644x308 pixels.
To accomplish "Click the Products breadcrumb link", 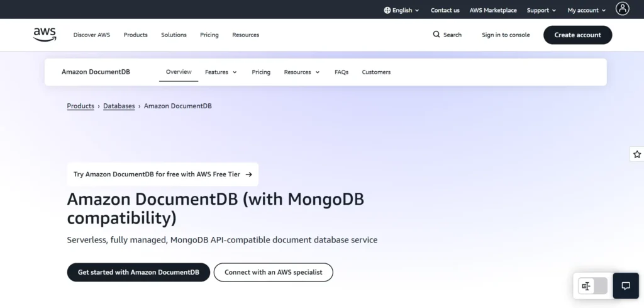I will pyautogui.click(x=80, y=106).
